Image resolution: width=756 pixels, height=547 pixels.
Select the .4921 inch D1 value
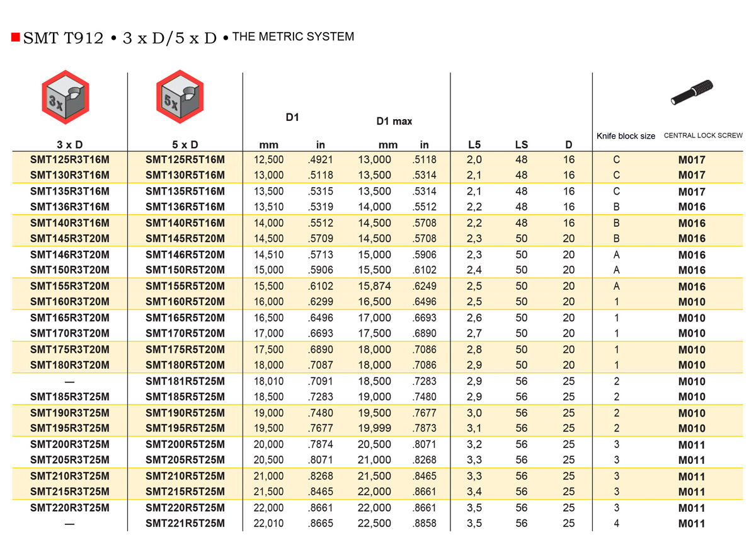pos(321,159)
